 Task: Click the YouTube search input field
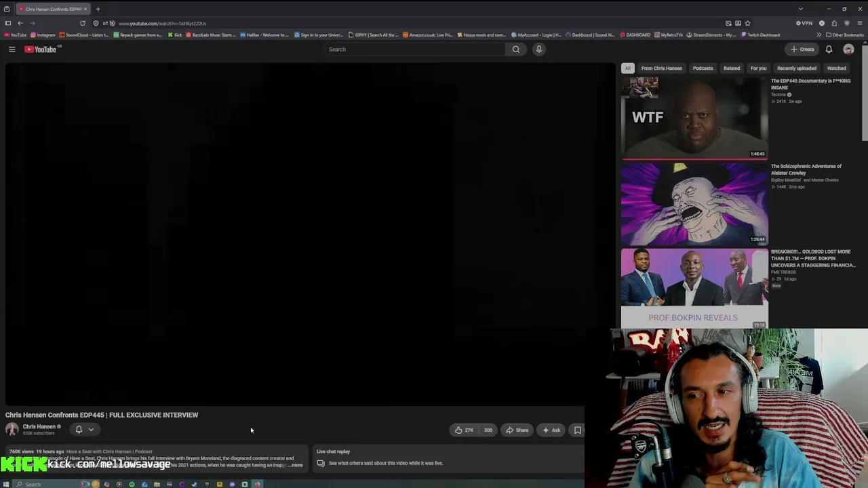414,49
